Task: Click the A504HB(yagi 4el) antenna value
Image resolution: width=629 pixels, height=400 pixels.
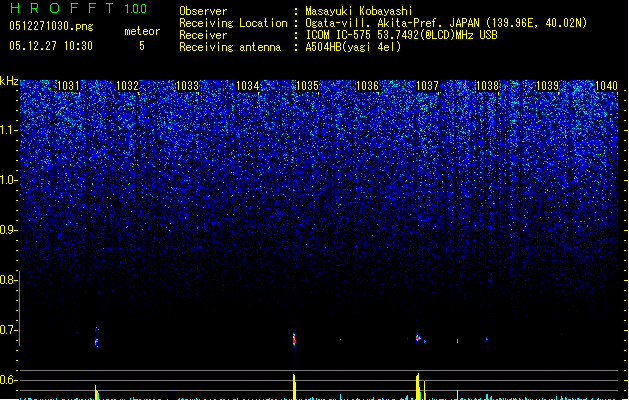Action: pos(353,47)
